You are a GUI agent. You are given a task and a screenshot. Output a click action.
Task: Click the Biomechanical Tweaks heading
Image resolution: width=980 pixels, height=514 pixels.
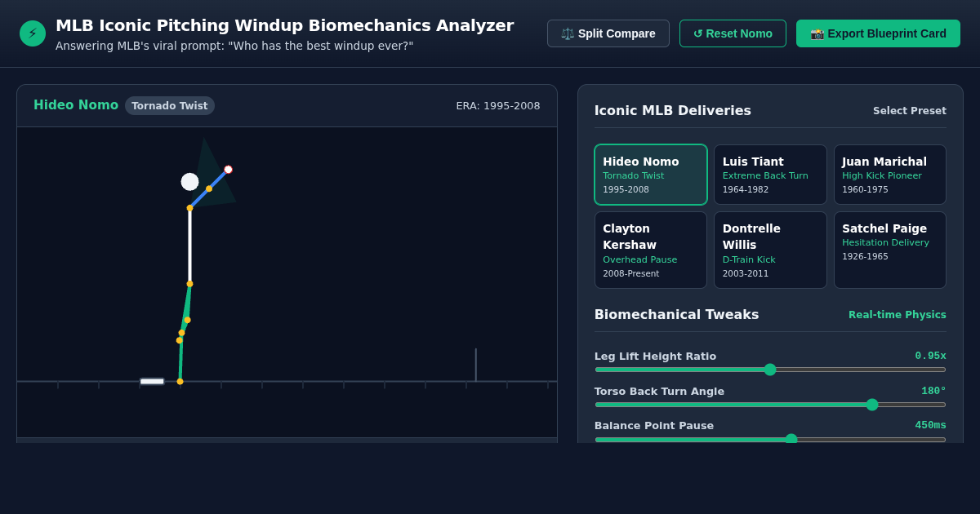pyautogui.click(x=676, y=315)
